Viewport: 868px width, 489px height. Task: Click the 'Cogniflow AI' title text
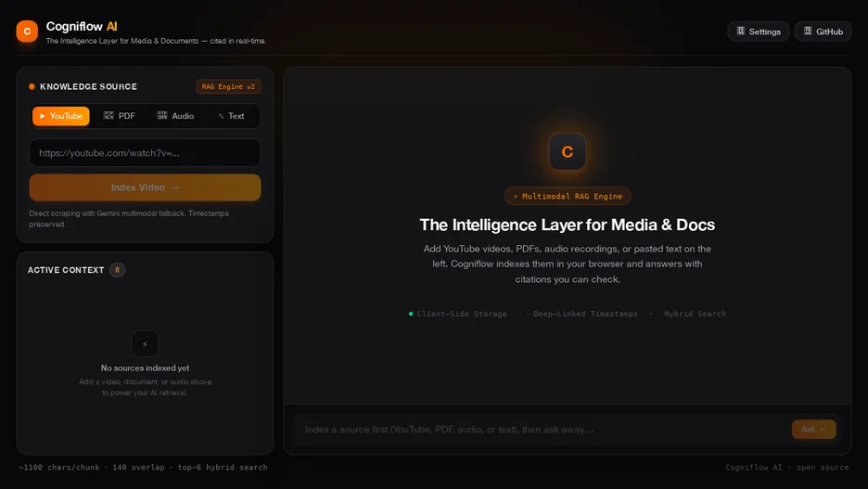(x=82, y=26)
